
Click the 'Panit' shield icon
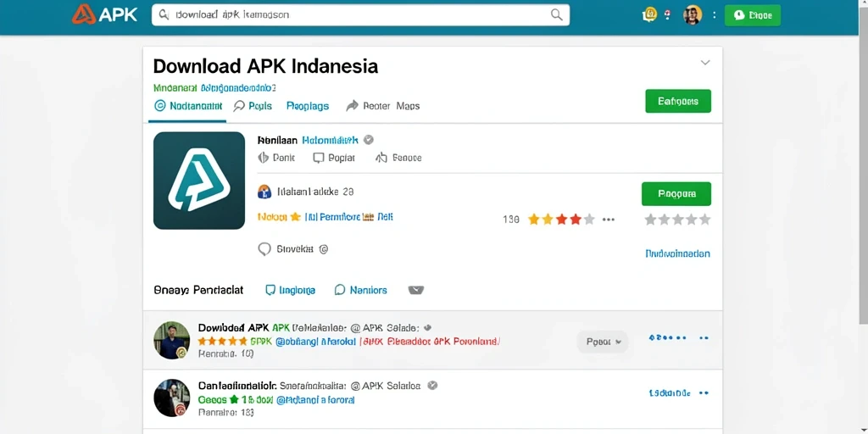tap(264, 158)
